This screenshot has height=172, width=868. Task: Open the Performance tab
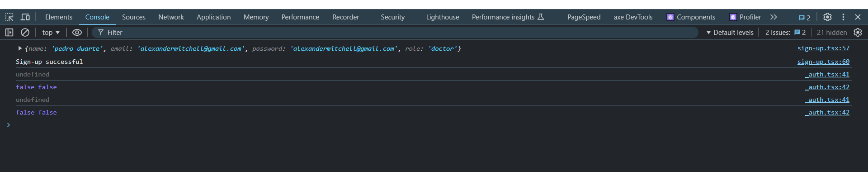point(300,17)
